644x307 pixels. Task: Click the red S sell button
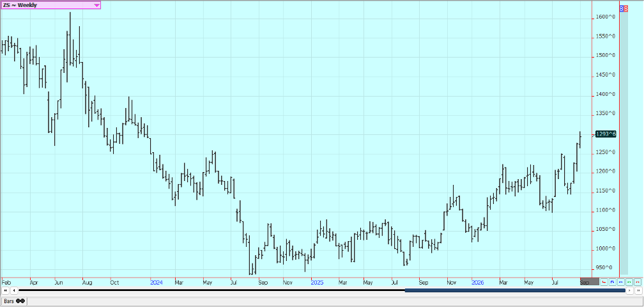click(626, 8)
